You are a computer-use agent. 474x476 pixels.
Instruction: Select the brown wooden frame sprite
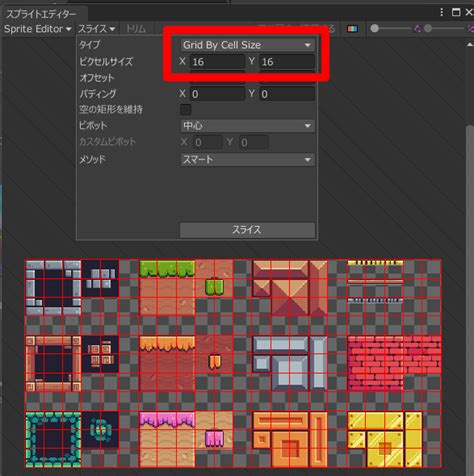coord(53,363)
